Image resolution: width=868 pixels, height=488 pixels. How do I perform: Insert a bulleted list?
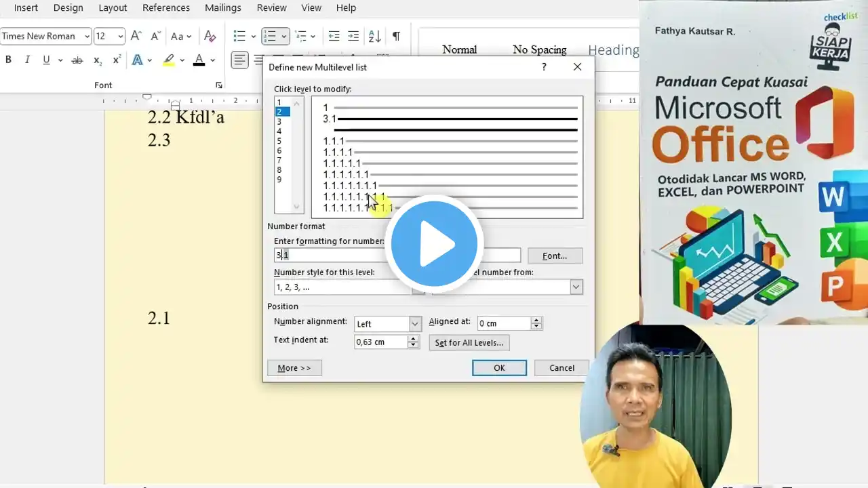click(x=239, y=36)
